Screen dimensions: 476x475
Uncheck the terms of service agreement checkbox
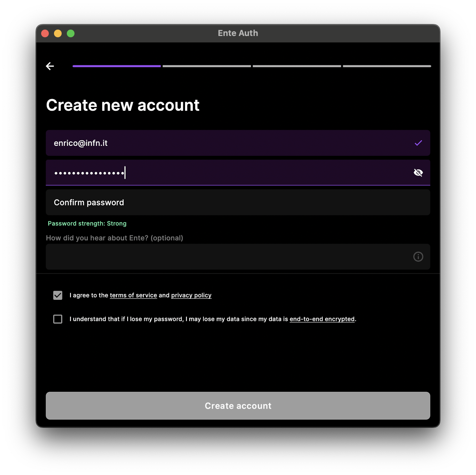coord(58,295)
